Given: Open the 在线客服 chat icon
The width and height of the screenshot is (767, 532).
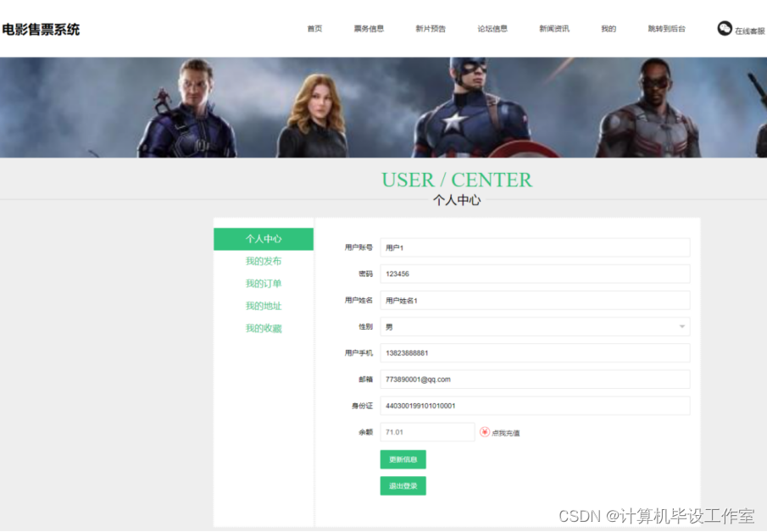Looking at the screenshot, I should (x=725, y=29).
